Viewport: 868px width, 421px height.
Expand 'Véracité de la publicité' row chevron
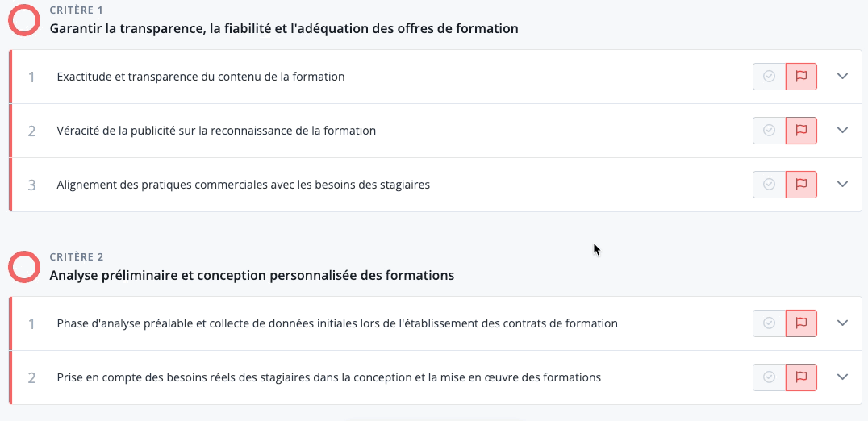coord(843,131)
